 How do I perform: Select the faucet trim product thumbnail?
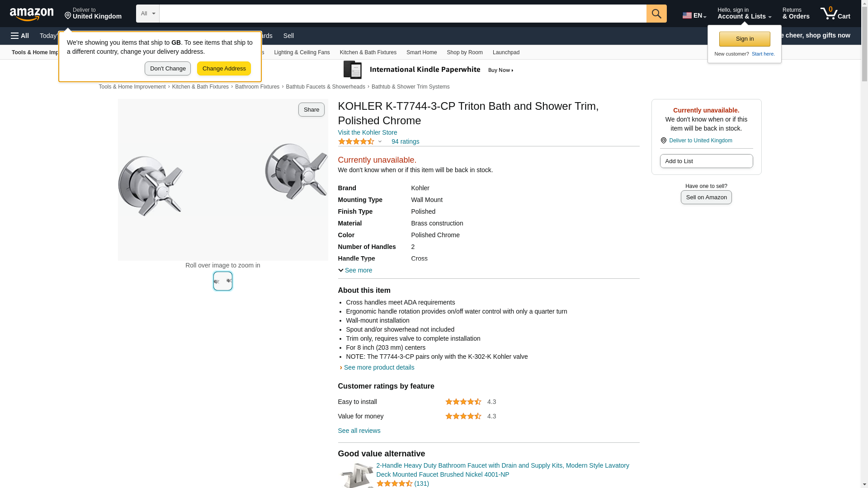pos(223,281)
